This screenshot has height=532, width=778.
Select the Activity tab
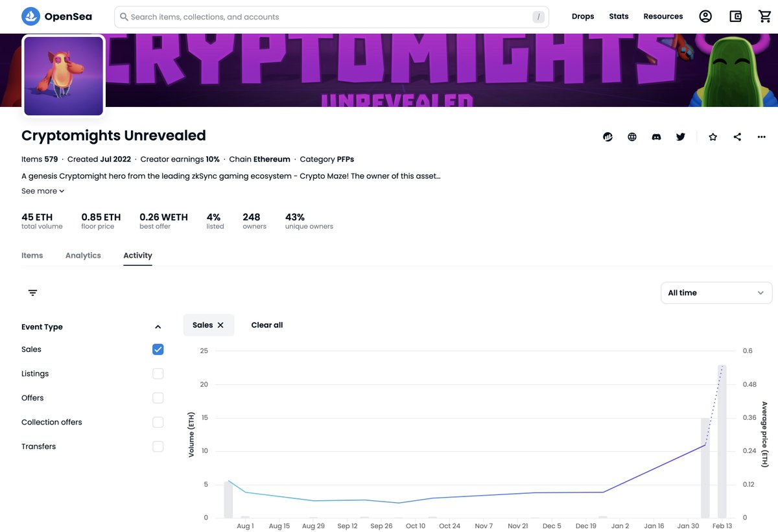pyautogui.click(x=137, y=255)
